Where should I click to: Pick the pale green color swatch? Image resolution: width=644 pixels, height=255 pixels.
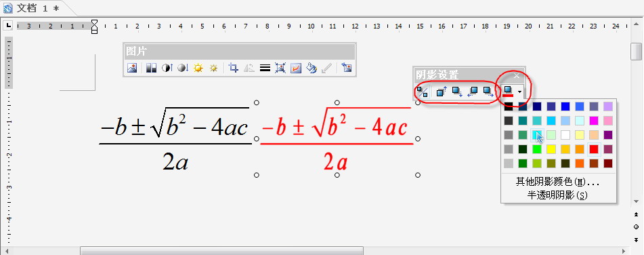click(x=551, y=135)
